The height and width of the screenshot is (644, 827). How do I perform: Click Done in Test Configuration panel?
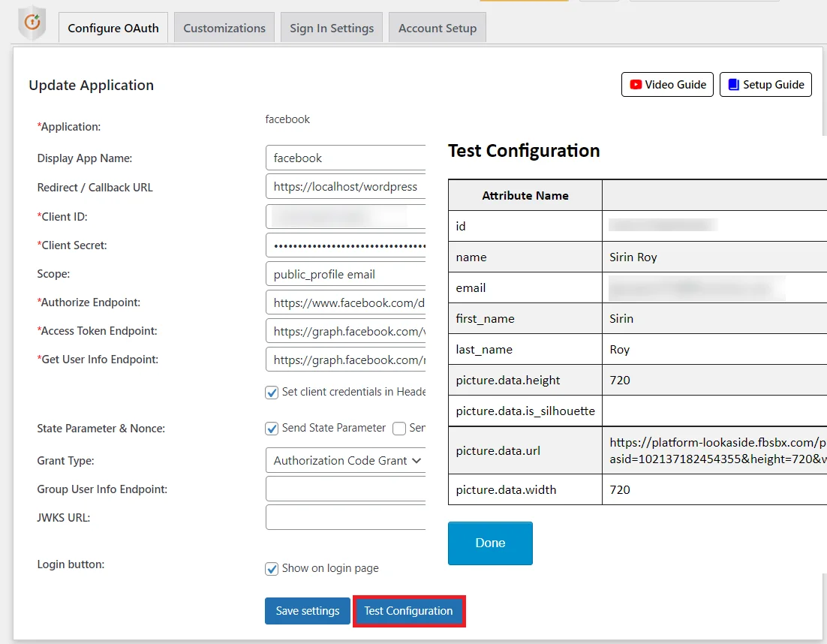click(490, 543)
